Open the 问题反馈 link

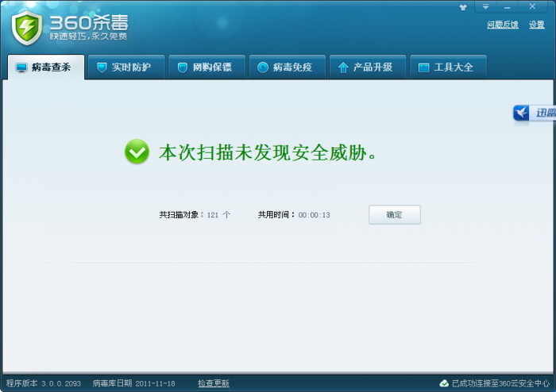coord(503,25)
